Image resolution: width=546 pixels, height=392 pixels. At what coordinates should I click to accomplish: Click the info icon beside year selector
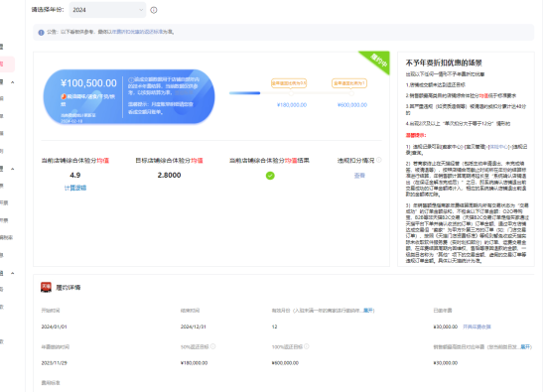(x=154, y=10)
